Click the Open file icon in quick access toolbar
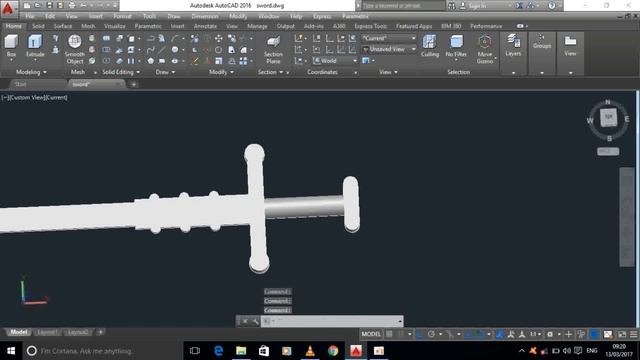Viewport: 640px width, 360px height. [x=38, y=5]
